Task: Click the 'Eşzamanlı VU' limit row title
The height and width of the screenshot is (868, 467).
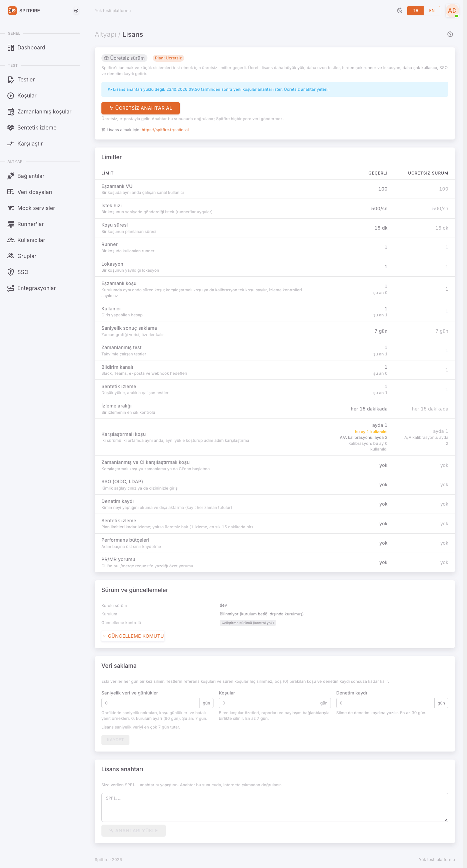Action: tap(117, 186)
